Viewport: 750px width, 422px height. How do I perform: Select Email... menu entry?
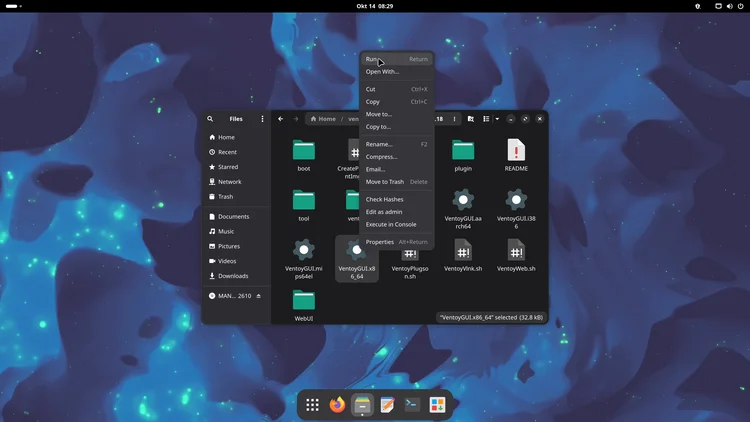pyautogui.click(x=397, y=169)
